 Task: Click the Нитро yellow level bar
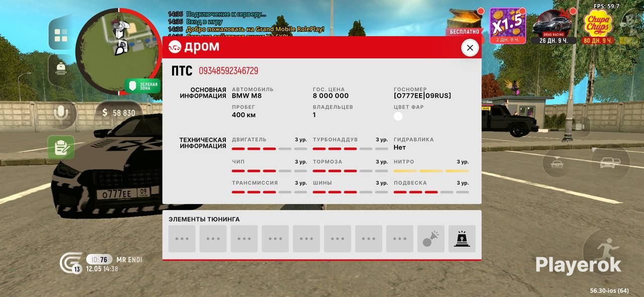431,171
